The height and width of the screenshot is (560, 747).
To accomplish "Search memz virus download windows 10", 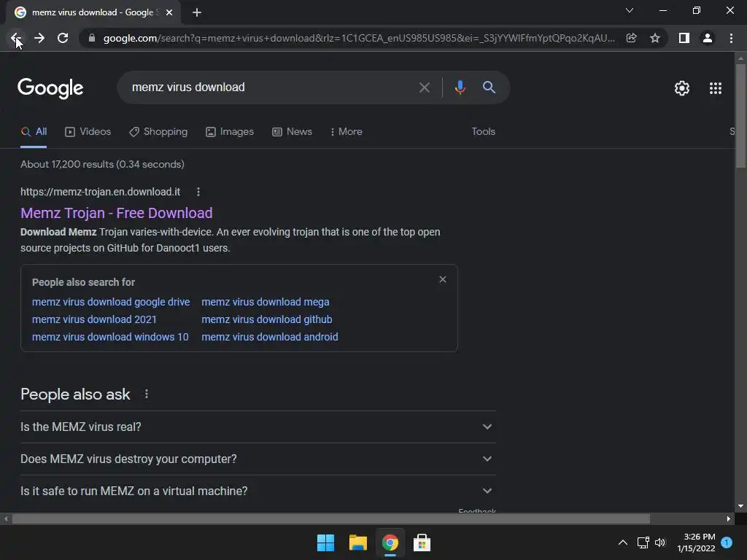I will pos(110,337).
